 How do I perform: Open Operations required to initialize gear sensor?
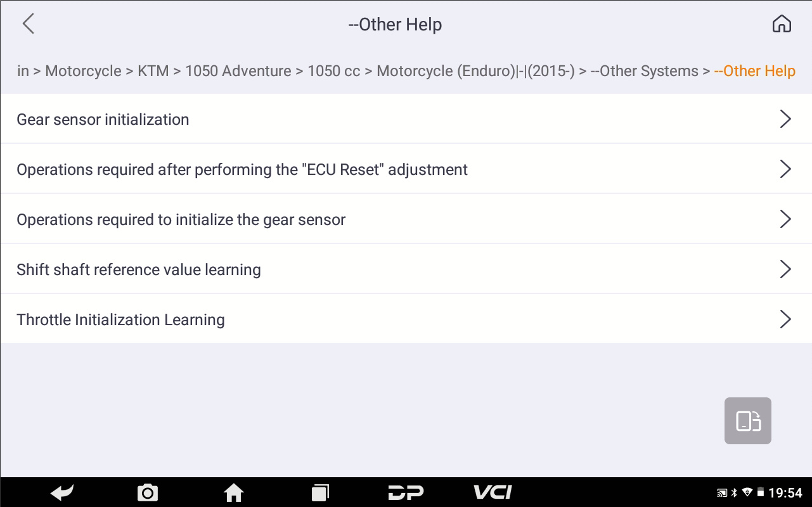[x=181, y=219]
